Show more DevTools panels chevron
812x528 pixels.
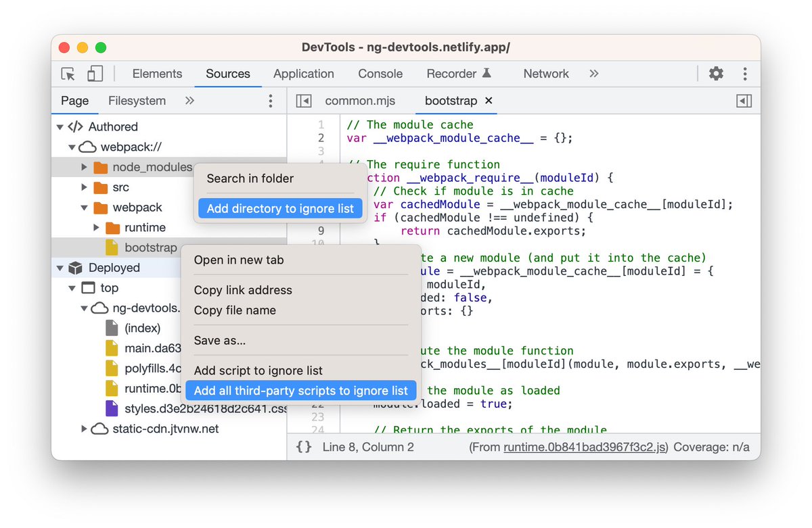[x=594, y=74]
